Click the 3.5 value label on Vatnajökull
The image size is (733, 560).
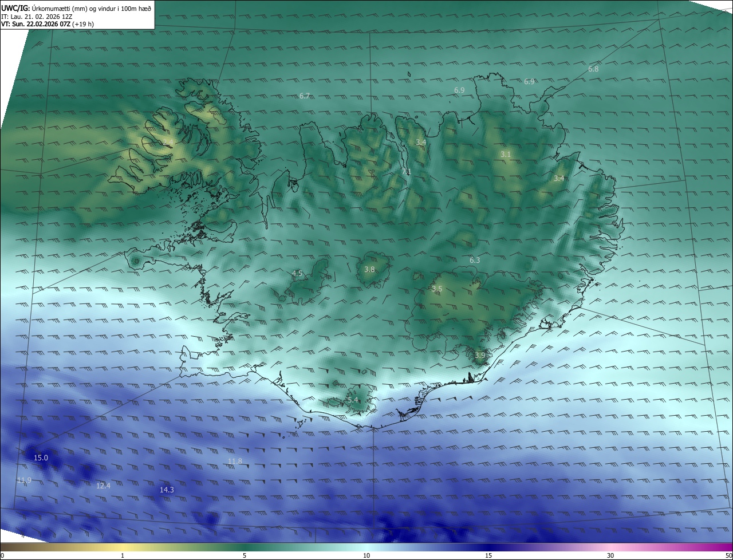(437, 289)
